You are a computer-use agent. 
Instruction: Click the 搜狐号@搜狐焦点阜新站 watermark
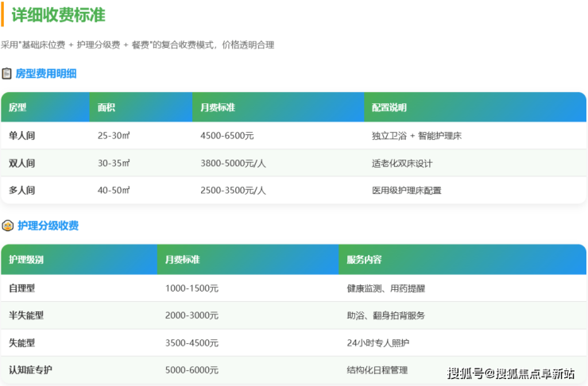click(511, 373)
